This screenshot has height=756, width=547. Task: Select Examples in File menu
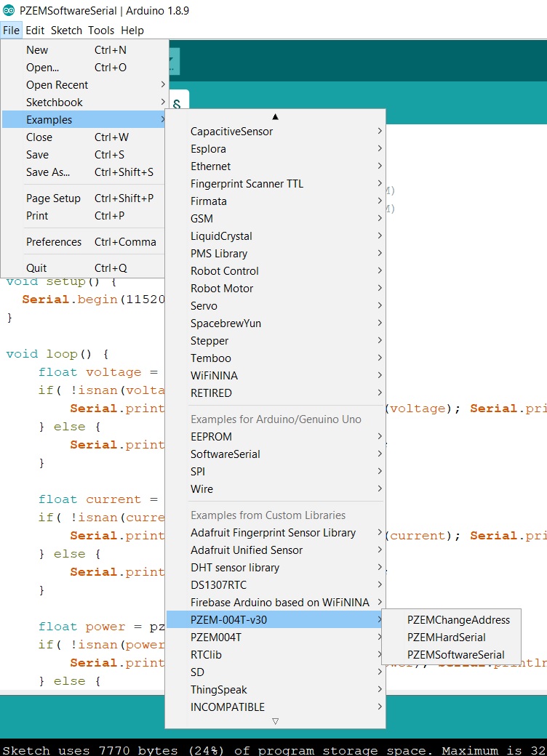click(x=84, y=119)
